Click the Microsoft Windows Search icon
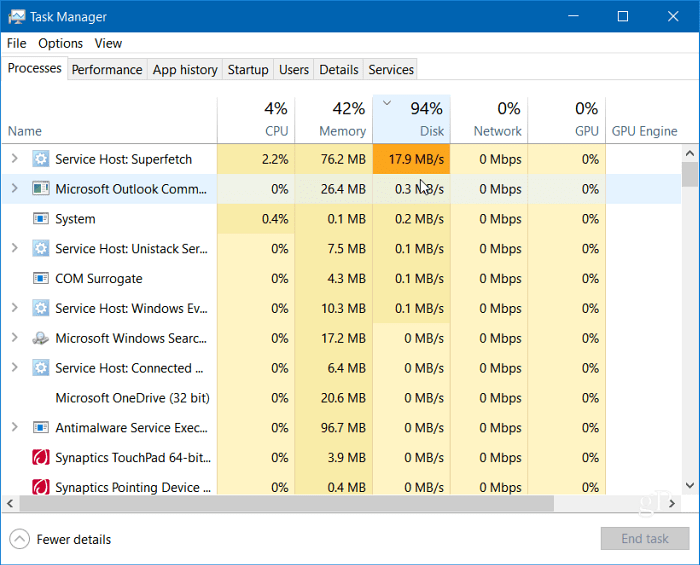 pyautogui.click(x=41, y=339)
